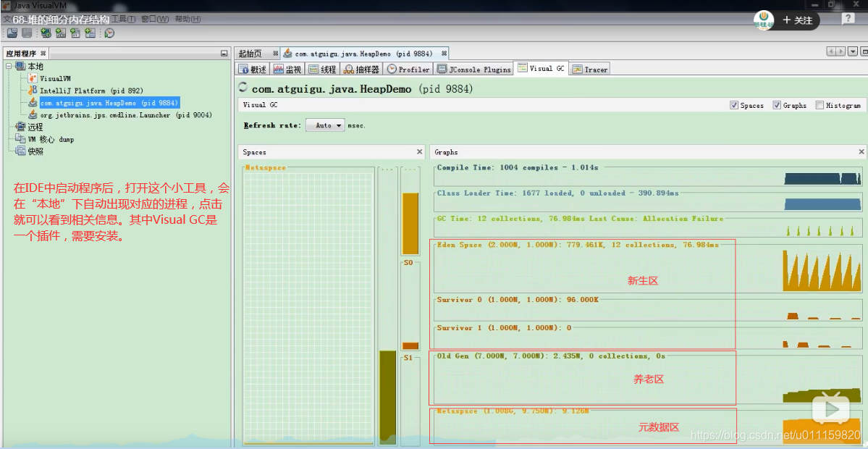Uncheck the Spaces checkbox
Screen dimensions: 868x449
click(734, 105)
